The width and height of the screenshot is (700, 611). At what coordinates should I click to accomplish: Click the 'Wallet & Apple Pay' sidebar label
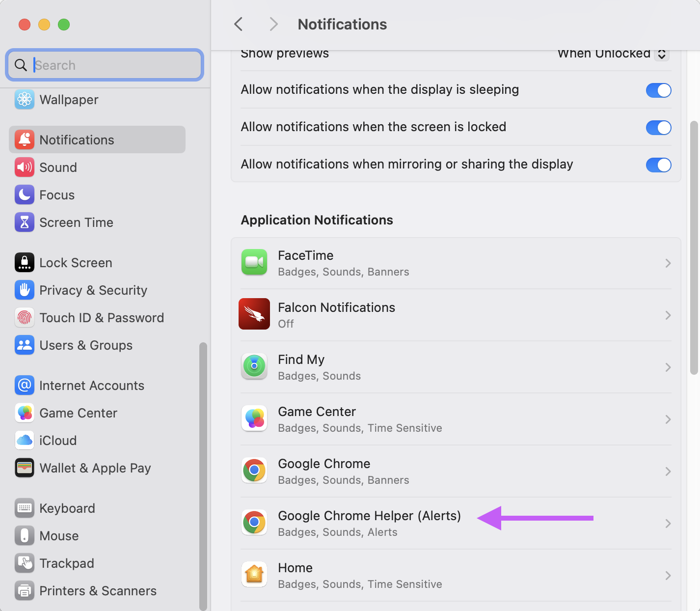point(95,468)
